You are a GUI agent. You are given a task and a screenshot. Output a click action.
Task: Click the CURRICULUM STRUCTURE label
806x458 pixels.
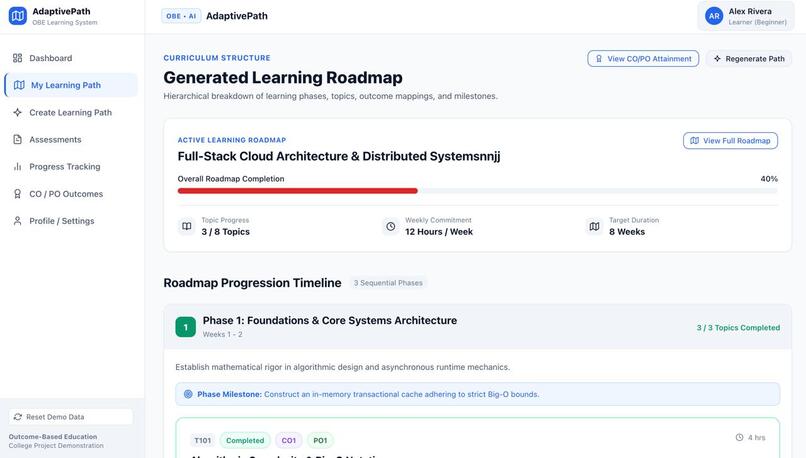coord(217,58)
